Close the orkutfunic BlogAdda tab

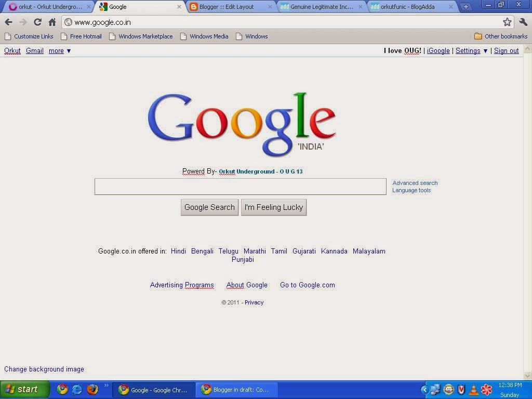pyautogui.click(x=451, y=7)
